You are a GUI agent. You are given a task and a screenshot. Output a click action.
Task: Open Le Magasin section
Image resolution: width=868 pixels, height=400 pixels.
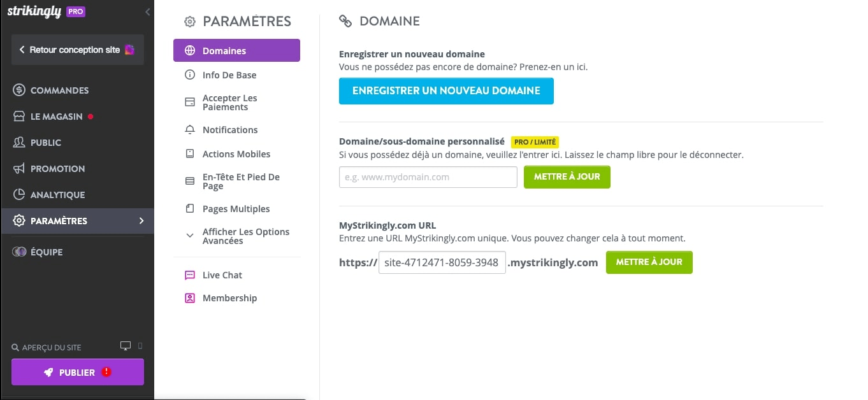click(19, 116)
